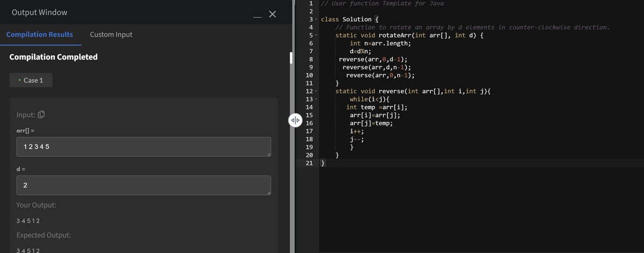Click the 'Your Output:' label
The image size is (644, 253).
click(36, 205)
